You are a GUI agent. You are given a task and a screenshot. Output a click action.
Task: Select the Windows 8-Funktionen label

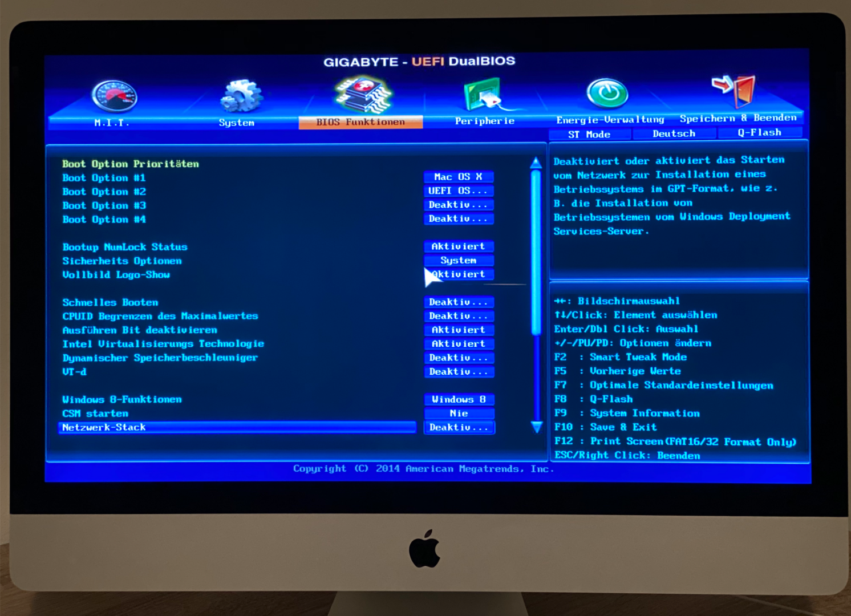tap(122, 399)
